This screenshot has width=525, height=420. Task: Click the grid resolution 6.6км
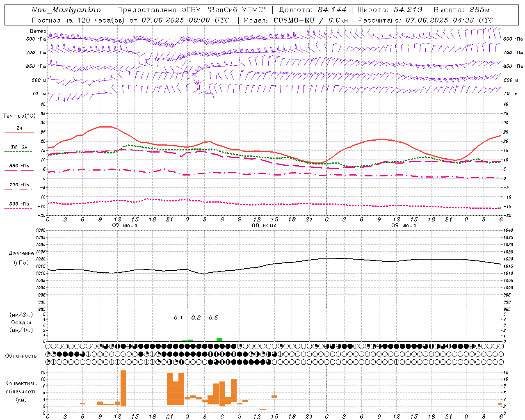pos(338,20)
